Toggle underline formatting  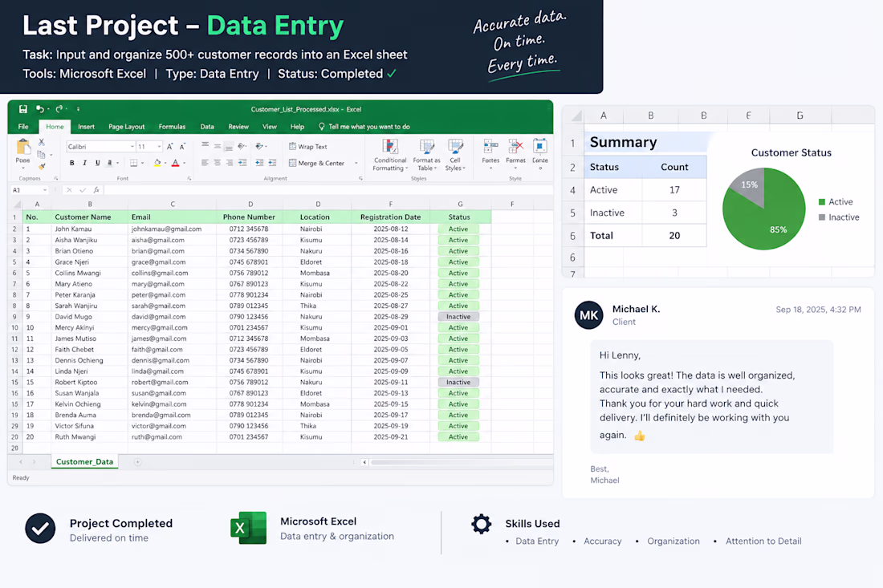[x=97, y=163]
